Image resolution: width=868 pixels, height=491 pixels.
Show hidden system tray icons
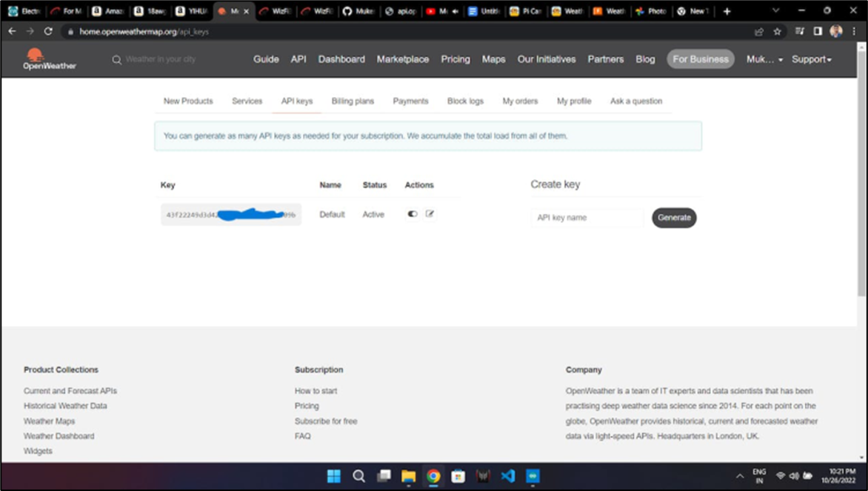point(740,476)
